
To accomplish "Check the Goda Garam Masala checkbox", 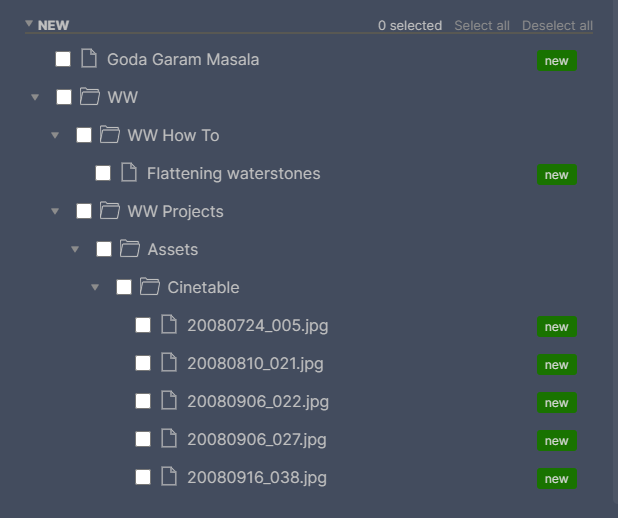I will 63,59.
